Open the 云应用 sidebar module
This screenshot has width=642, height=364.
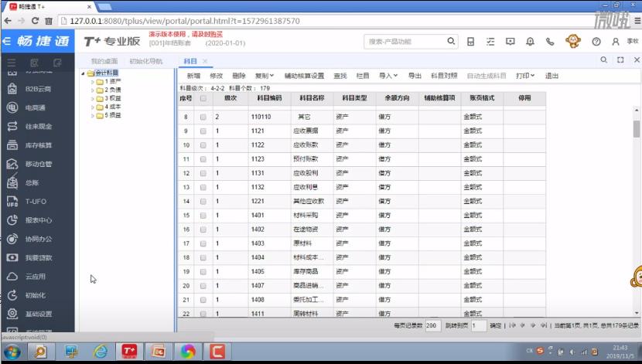37,277
